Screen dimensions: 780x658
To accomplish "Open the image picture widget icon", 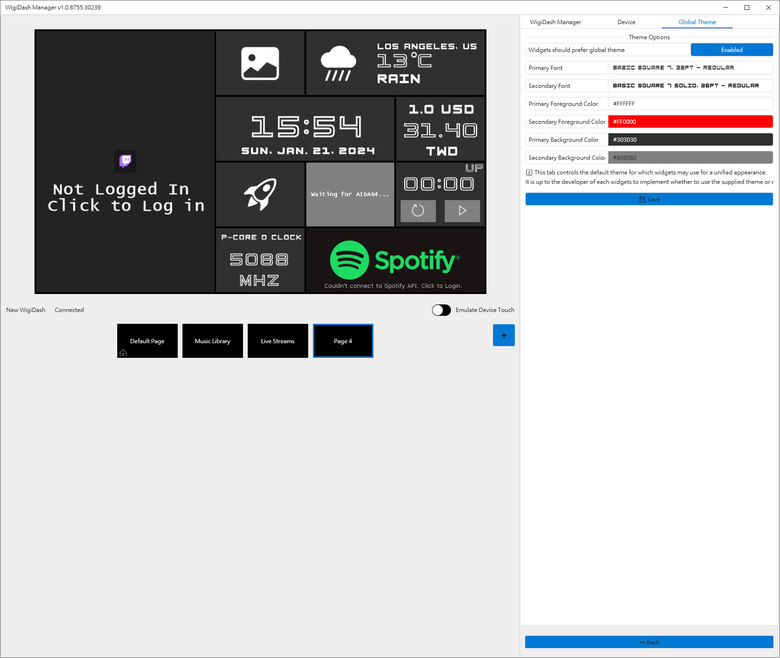I will pyautogui.click(x=260, y=63).
